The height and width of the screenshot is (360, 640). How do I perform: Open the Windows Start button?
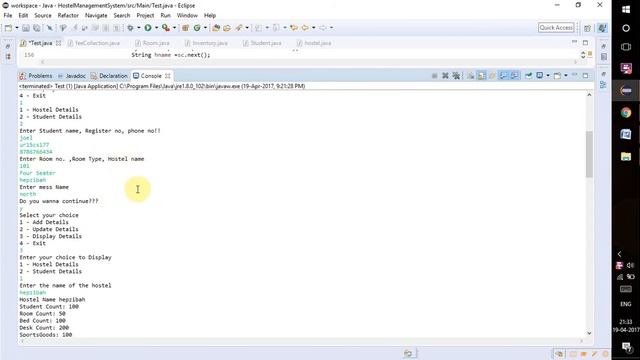click(x=626, y=9)
